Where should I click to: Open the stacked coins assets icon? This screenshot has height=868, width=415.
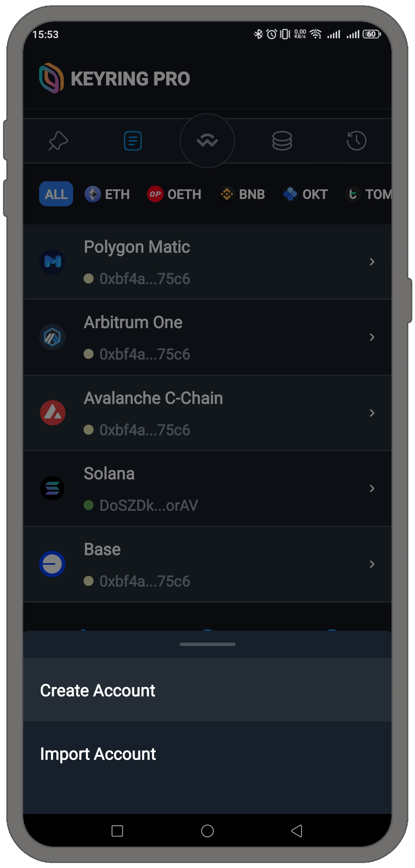(x=282, y=141)
